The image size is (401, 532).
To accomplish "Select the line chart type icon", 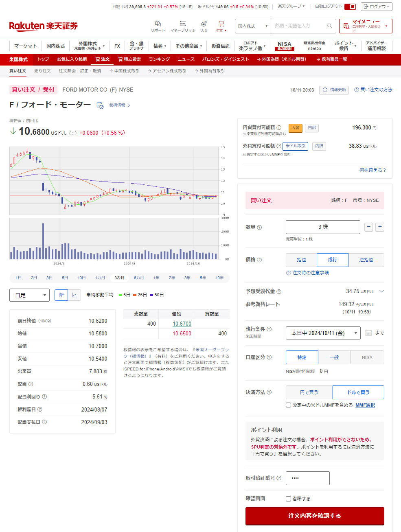I will click(x=74, y=295).
